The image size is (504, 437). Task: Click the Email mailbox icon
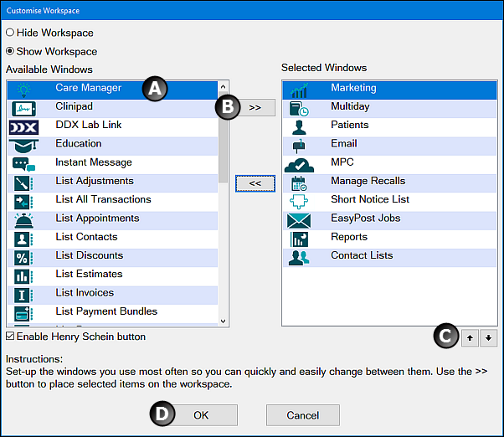pos(299,147)
